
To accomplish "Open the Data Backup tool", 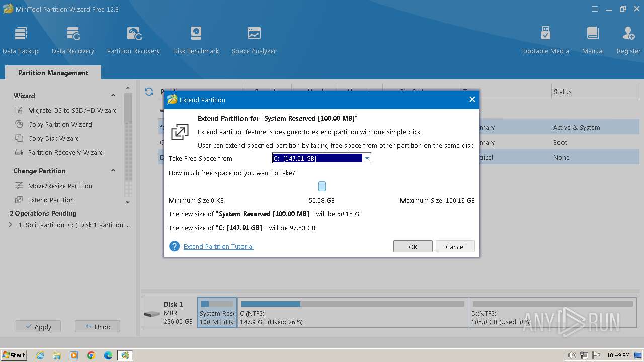I will click(x=21, y=40).
